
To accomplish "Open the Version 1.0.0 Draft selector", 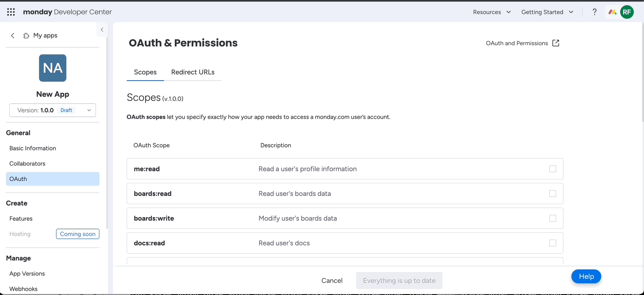I will [52, 110].
